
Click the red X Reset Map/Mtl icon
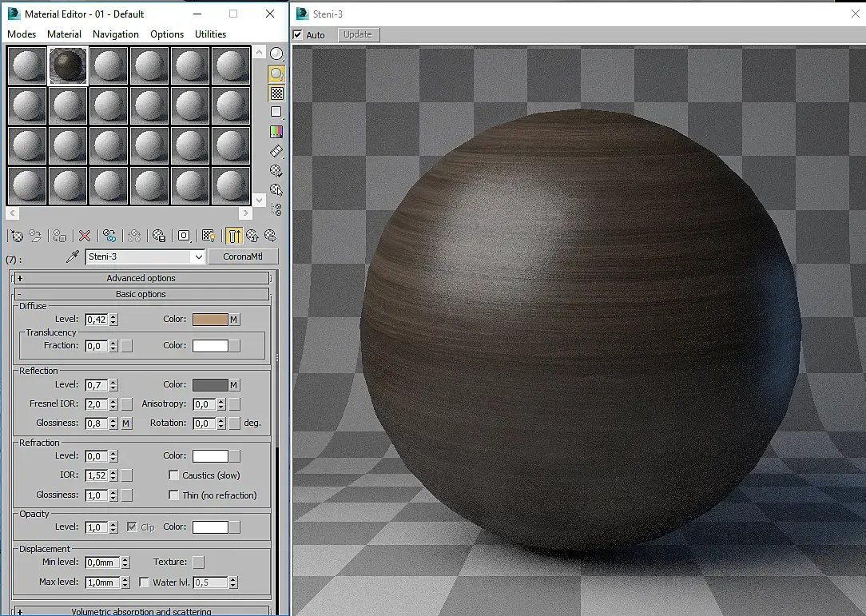point(84,236)
